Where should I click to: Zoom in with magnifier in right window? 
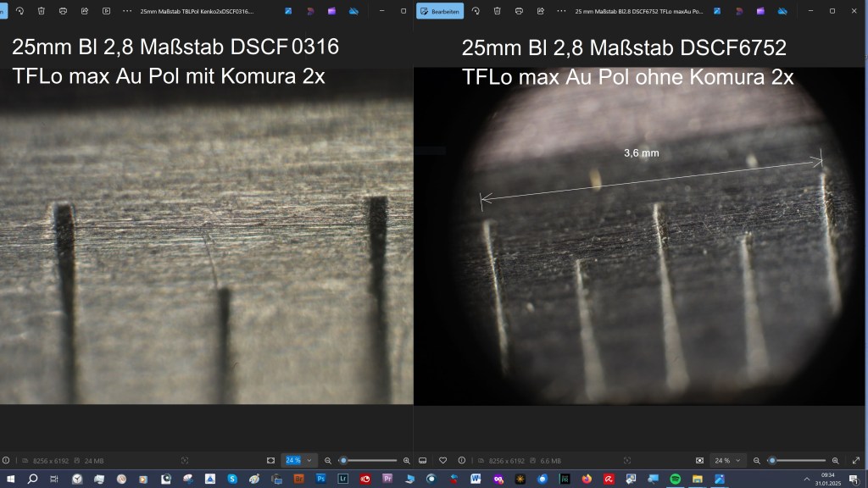835,460
